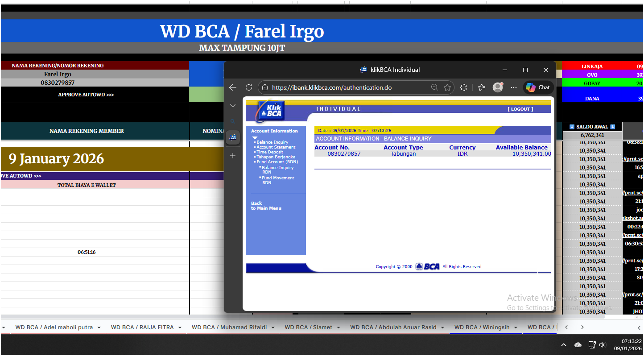Open dropdown arrow on Muhamad Rifaldi tab
Image resolution: width=644 pixels, height=356 pixels.
272,327
